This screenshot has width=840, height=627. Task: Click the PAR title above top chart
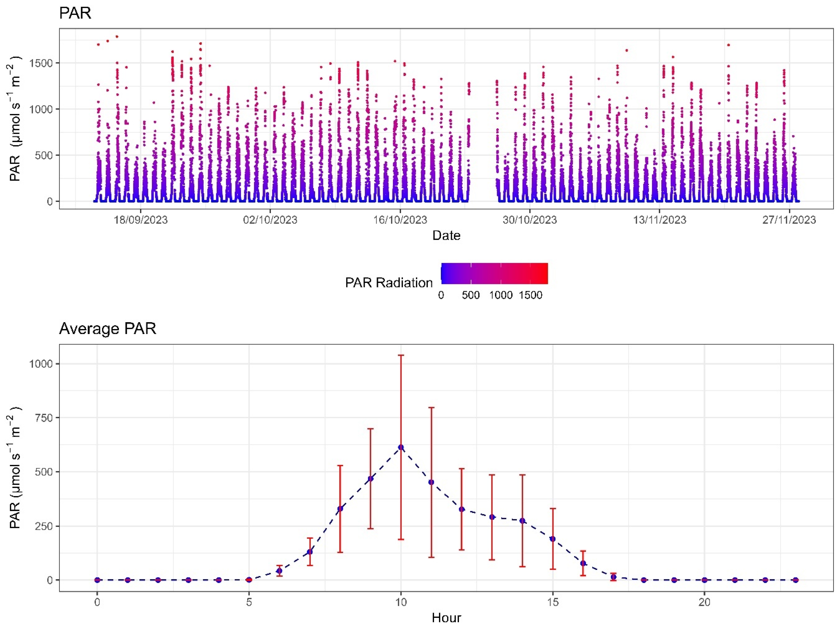[75, 13]
